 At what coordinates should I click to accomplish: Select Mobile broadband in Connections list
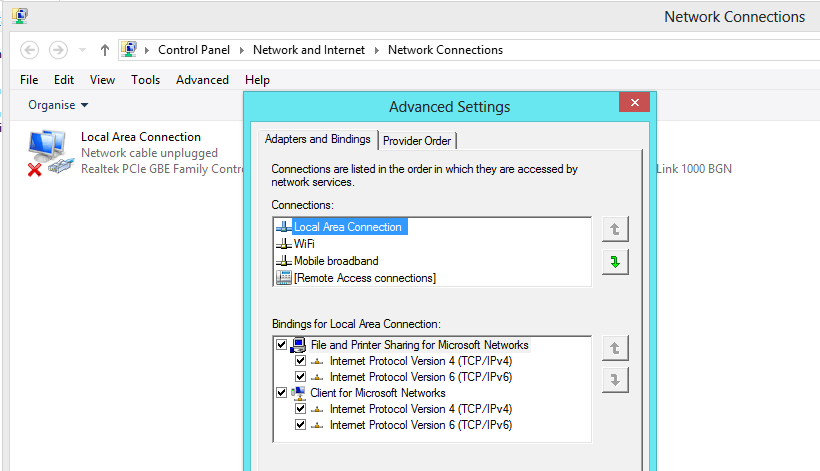click(x=336, y=261)
